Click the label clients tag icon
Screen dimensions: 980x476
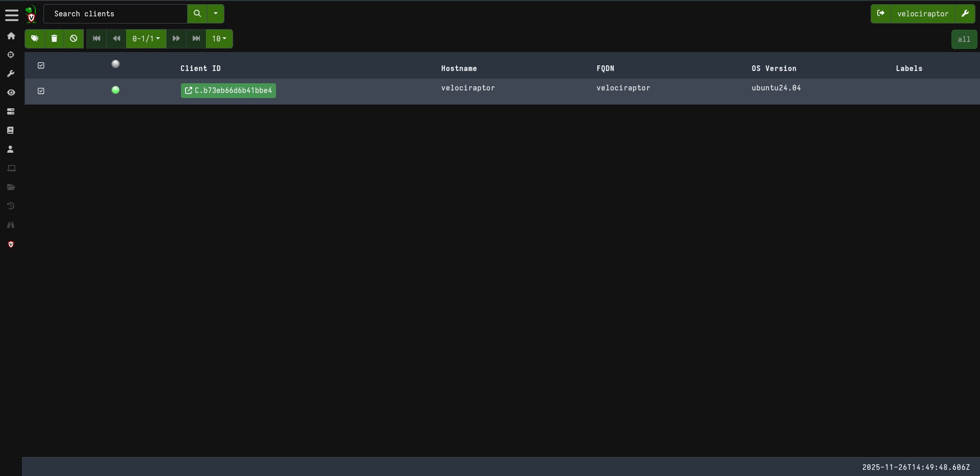pyautogui.click(x=35, y=39)
